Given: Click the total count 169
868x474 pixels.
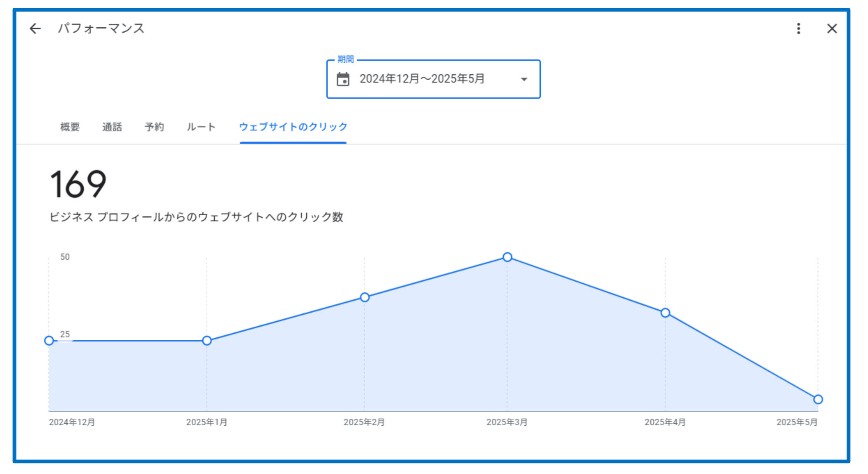Looking at the screenshot, I should [x=78, y=184].
